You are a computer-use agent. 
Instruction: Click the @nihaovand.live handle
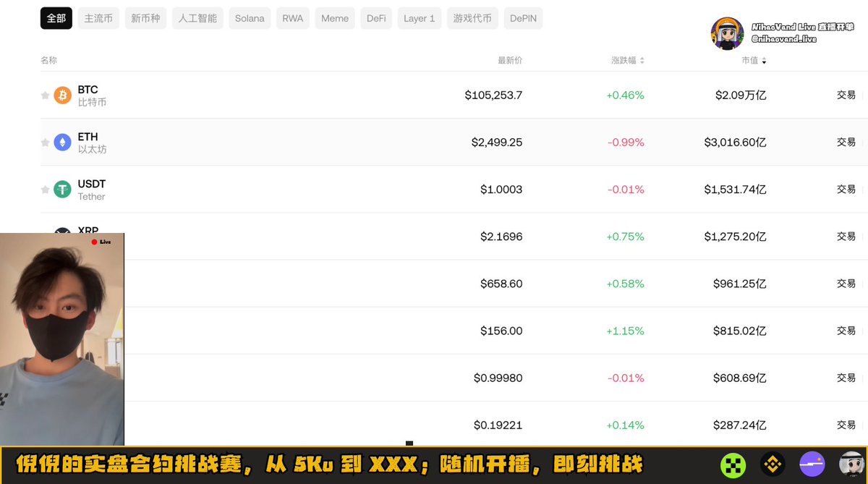(x=783, y=39)
